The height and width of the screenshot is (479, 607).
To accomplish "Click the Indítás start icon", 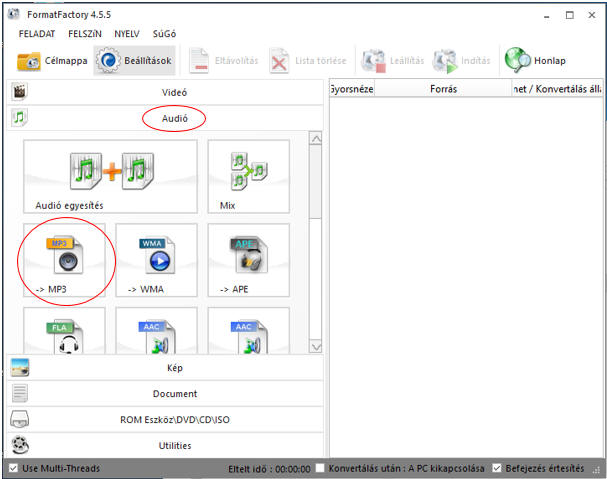I will (445, 61).
